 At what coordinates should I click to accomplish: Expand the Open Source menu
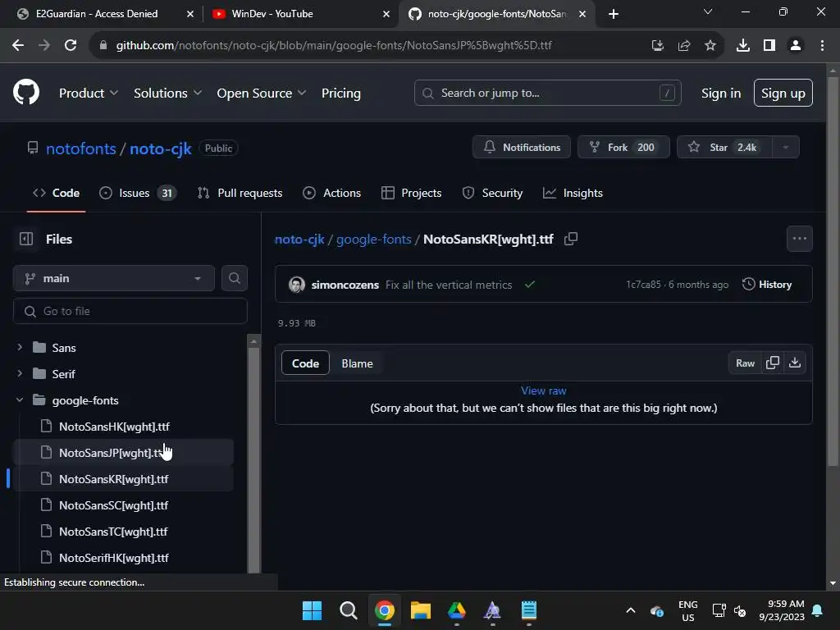(x=262, y=94)
